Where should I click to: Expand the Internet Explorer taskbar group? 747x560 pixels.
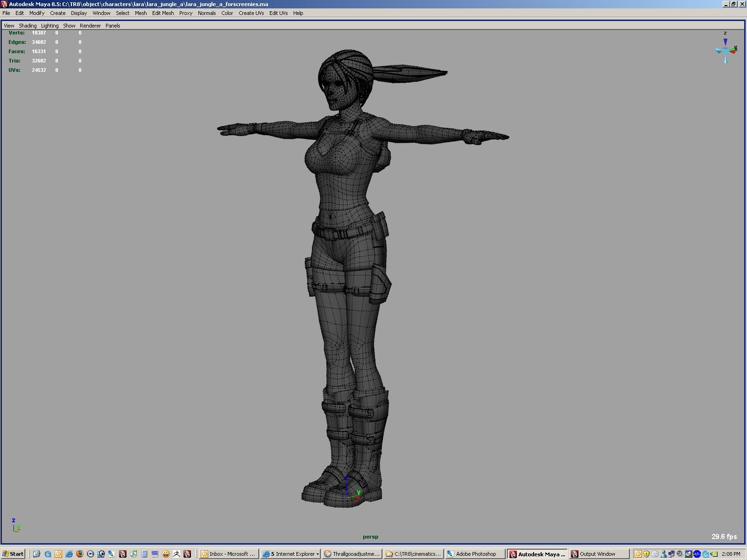290,554
